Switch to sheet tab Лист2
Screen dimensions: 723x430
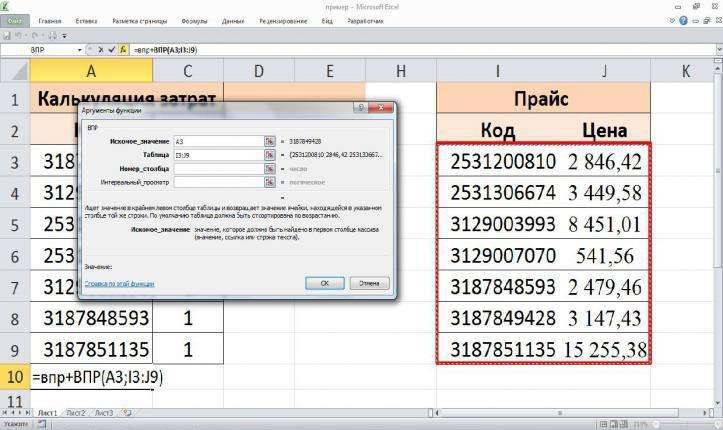(76, 413)
